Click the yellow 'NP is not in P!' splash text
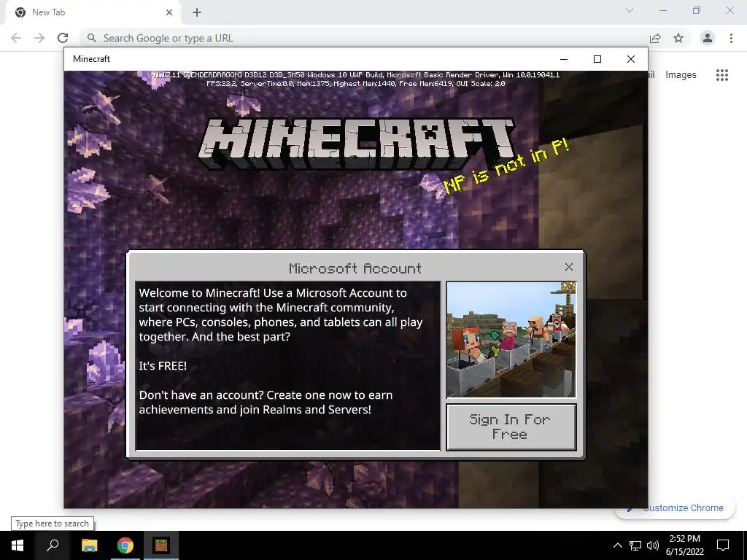This screenshot has height=560, width=747. tap(506, 166)
